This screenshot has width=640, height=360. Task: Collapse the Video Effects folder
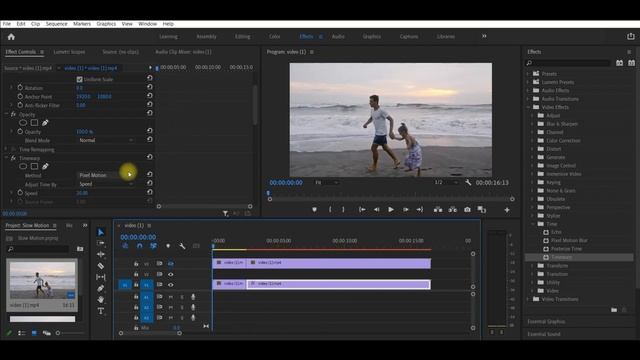tap(528, 107)
